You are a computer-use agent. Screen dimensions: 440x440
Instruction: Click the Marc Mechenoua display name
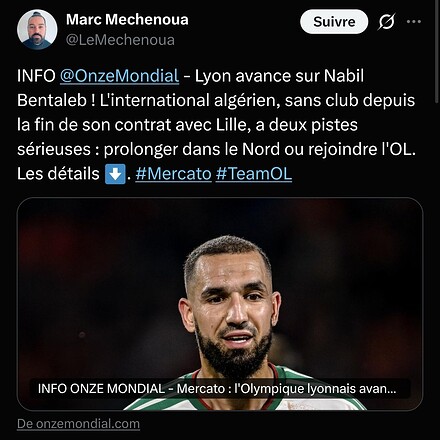[x=127, y=19]
